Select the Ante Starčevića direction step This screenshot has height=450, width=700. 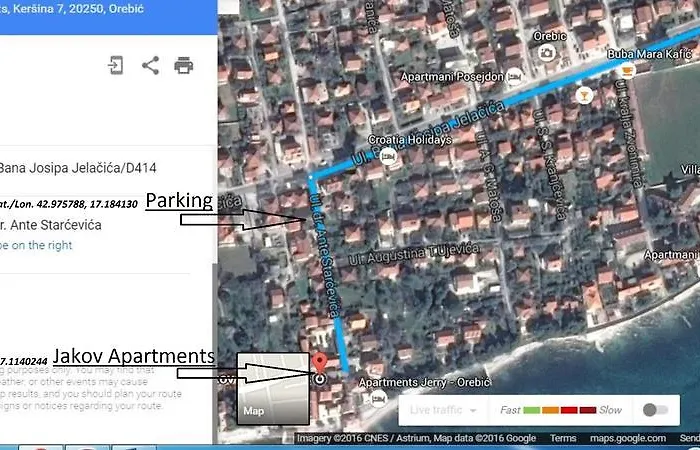coord(66,225)
